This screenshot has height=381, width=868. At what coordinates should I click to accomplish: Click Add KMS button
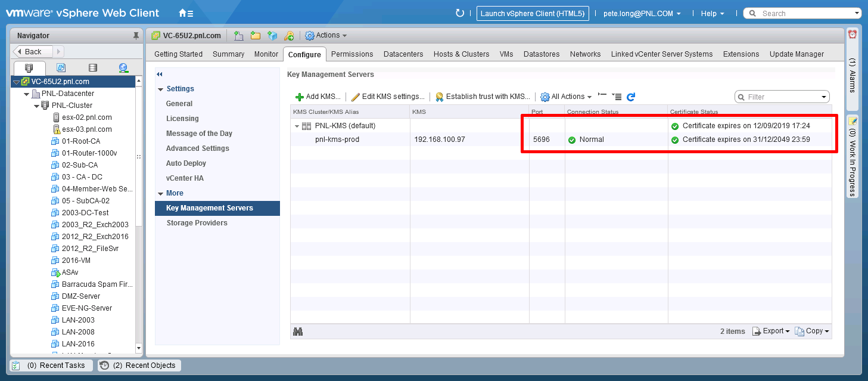point(318,97)
